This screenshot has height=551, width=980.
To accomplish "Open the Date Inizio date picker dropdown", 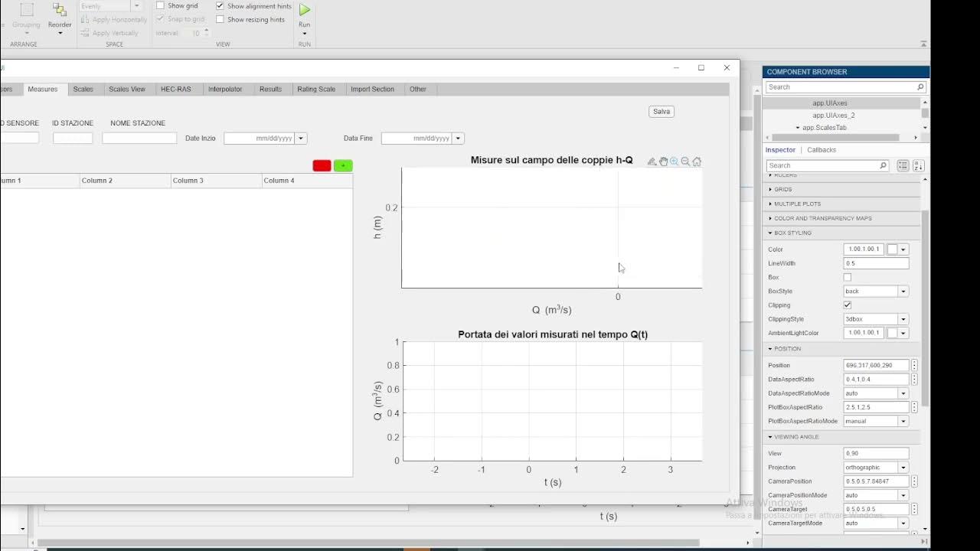I will [x=301, y=139].
